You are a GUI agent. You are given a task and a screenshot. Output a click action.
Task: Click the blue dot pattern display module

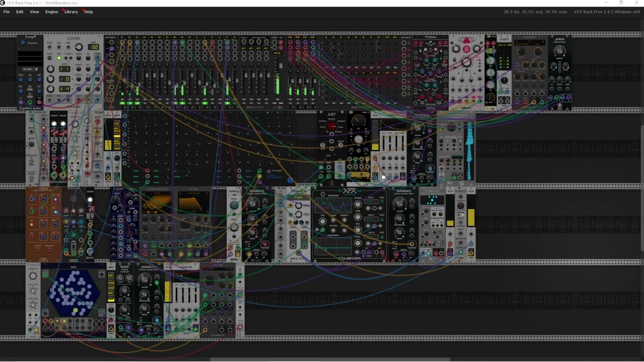[x=432, y=200]
